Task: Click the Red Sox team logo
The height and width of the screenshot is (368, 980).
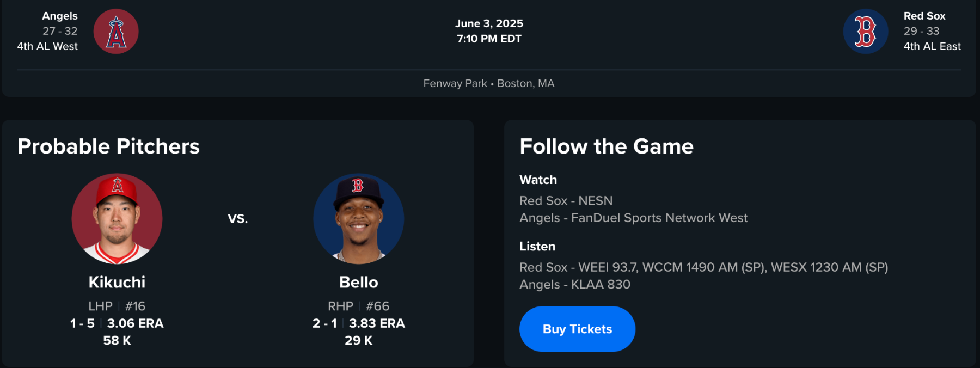Action: click(x=866, y=32)
